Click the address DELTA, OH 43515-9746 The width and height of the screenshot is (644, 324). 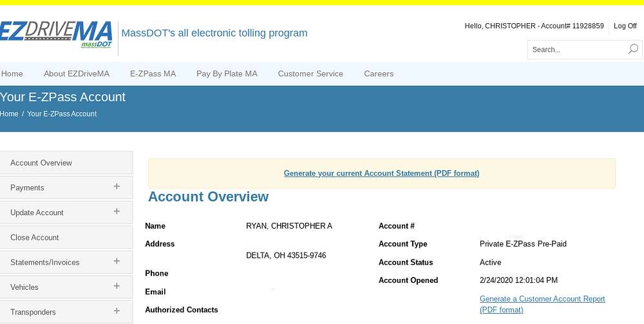tap(286, 256)
